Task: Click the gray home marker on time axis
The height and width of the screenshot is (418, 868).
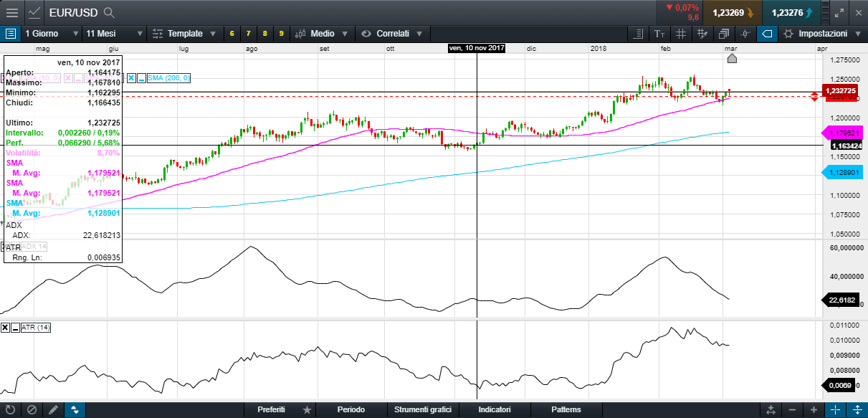Action: (732, 57)
